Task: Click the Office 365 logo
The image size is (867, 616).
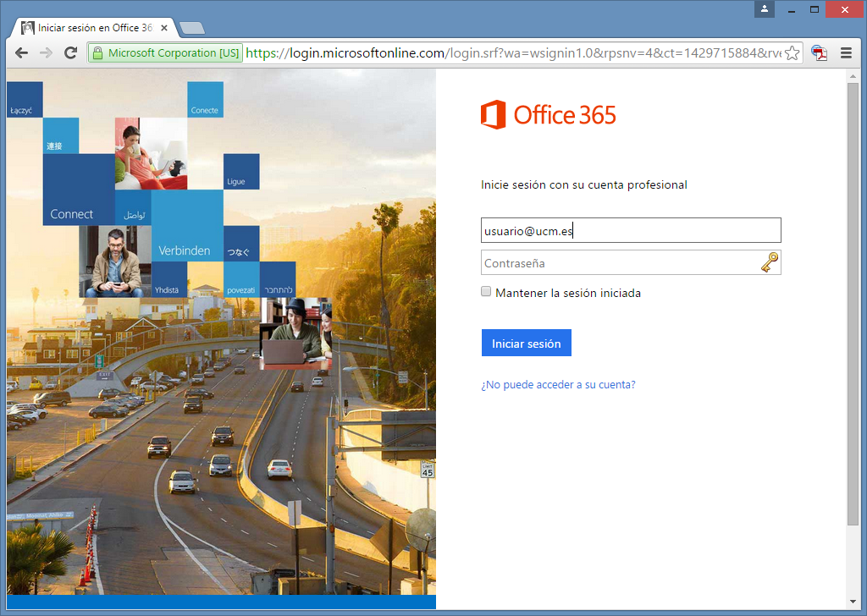Action: click(x=549, y=115)
